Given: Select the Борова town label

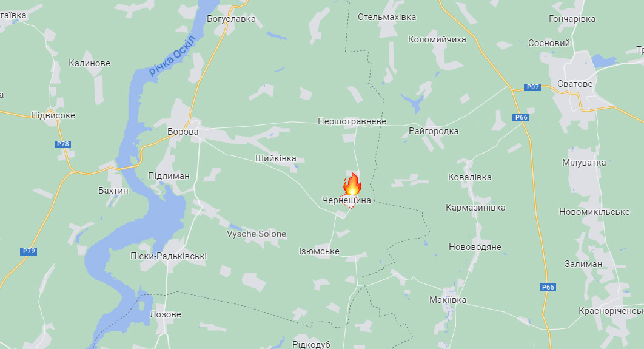Looking at the screenshot, I should (x=183, y=132).
